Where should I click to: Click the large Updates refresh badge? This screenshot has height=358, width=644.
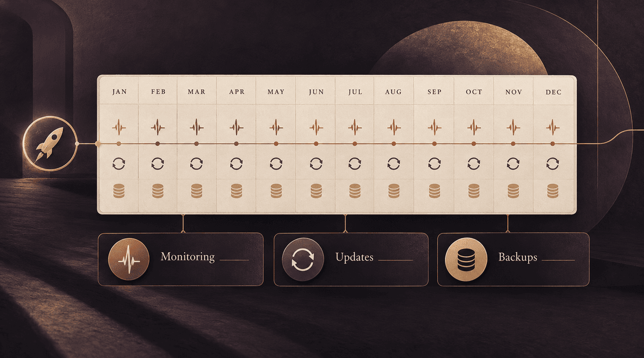pyautogui.click(x=303, y=259)
